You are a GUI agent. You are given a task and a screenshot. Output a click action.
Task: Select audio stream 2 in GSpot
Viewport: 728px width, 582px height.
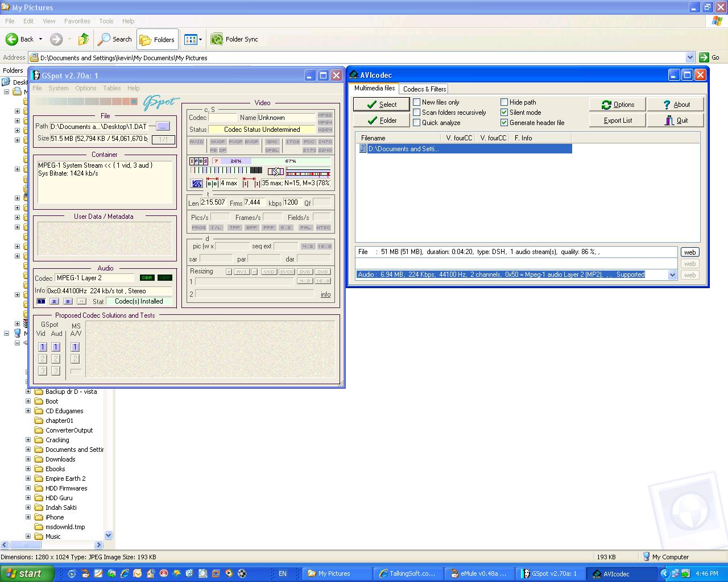click(x=54, y=301)
